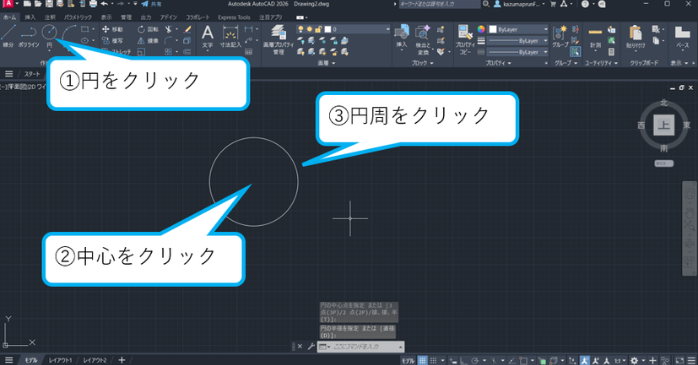Click the Fillet tool icon
This screenshot has width=698, height=365.
pos(168,41)
